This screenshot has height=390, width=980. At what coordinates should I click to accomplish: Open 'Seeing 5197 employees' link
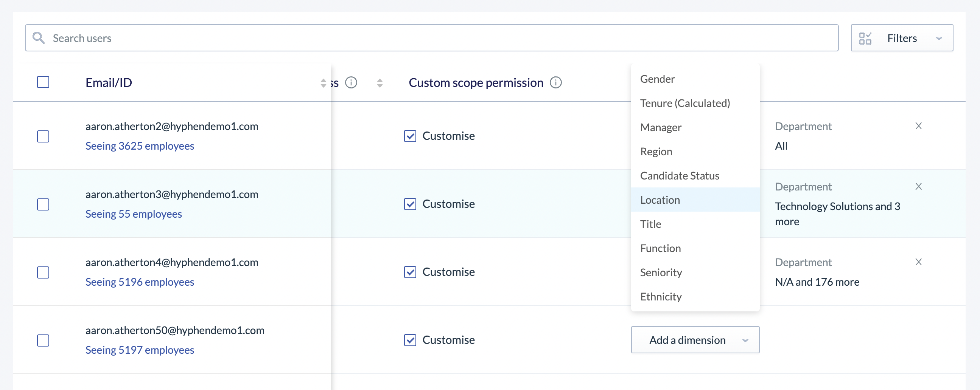pos(140,350)
